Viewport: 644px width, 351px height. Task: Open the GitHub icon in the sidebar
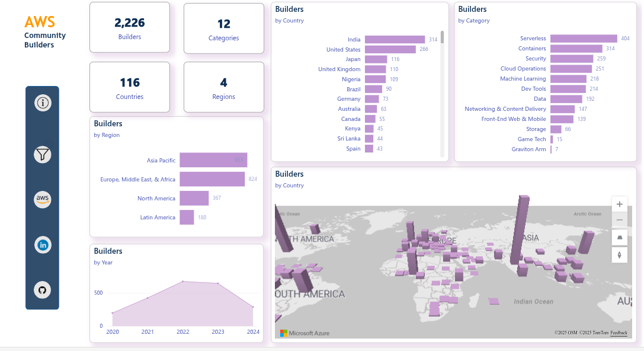click(42, 290)
